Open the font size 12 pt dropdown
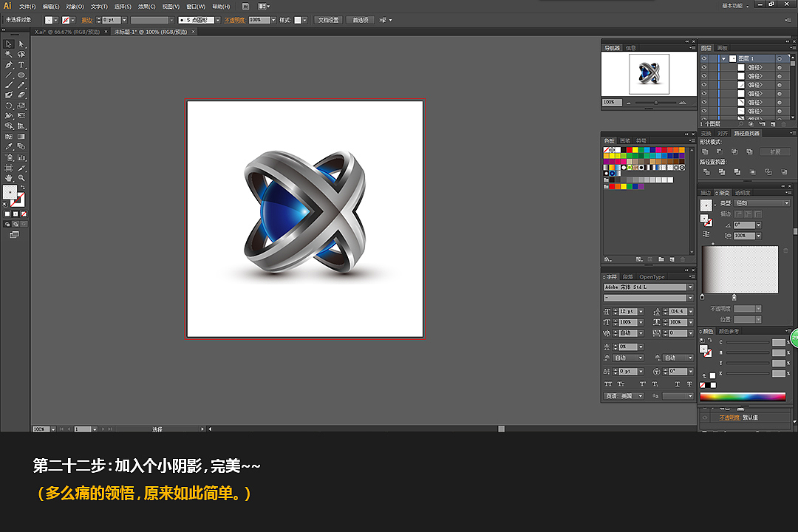Viewport: 798px width, 532px height. [641, 312]
